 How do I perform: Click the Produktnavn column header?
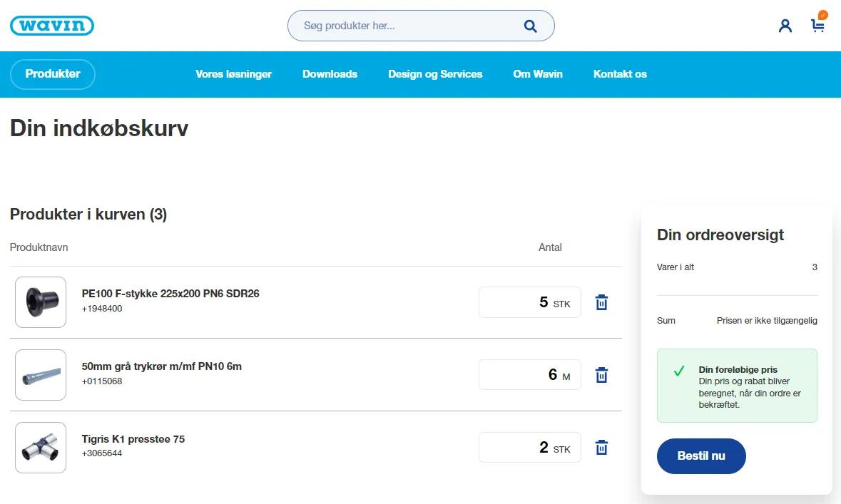click(39, 247)
